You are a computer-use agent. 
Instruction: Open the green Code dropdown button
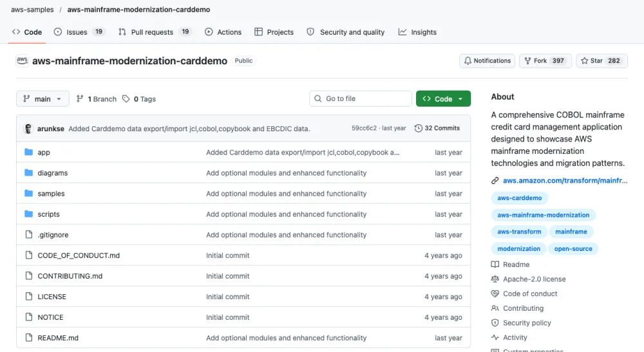click(443, 98)
